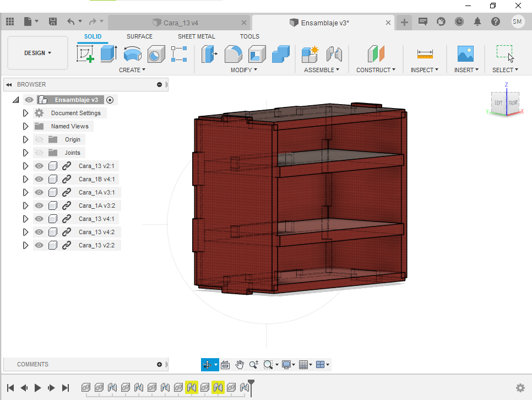532x400 pixels.
Task: Show the Joints folder
Action: point(39,153)
